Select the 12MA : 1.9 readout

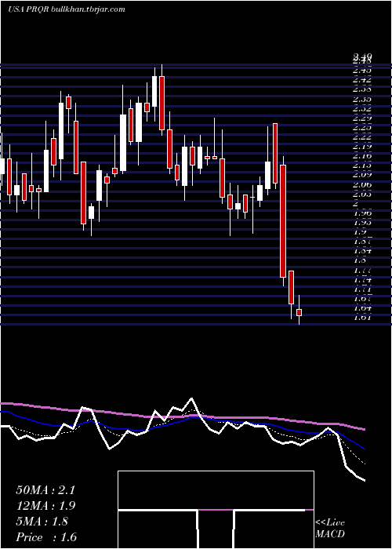tap(45, 506)
